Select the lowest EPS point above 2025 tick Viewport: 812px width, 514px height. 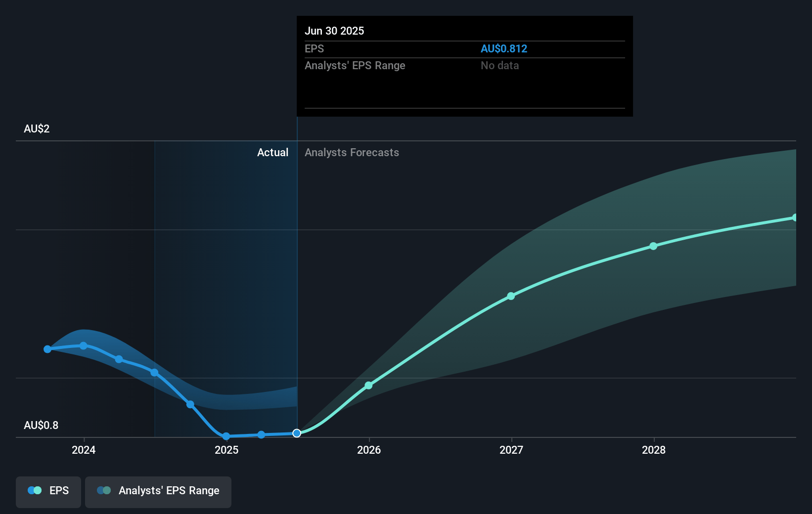click(x=226, y=436)
